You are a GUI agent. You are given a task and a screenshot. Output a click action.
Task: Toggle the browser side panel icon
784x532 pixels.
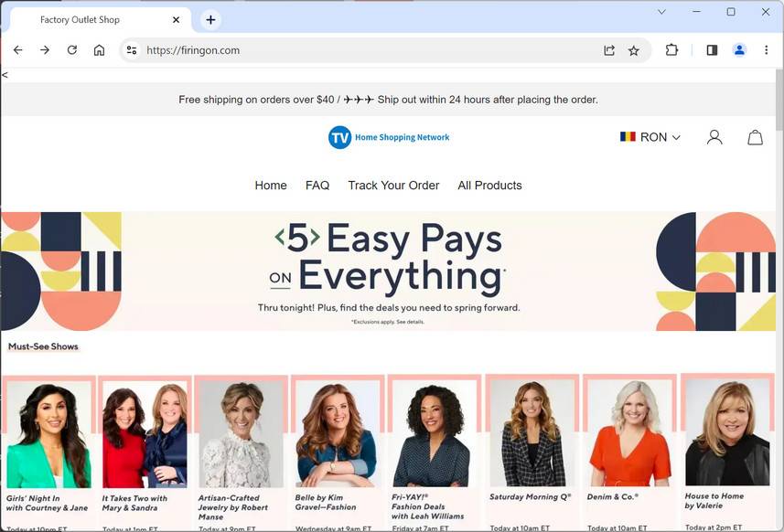(x=712, y=50)
